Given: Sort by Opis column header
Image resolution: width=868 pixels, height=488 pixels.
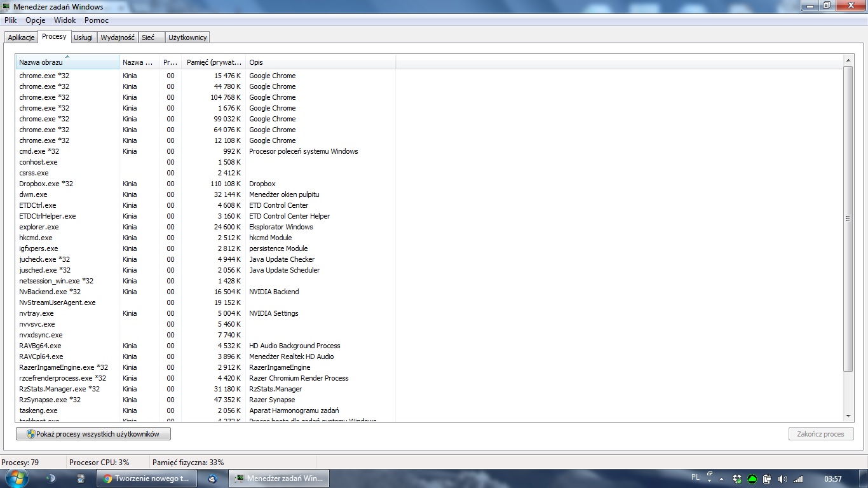Looking at the screenshot, I should 320,62.
